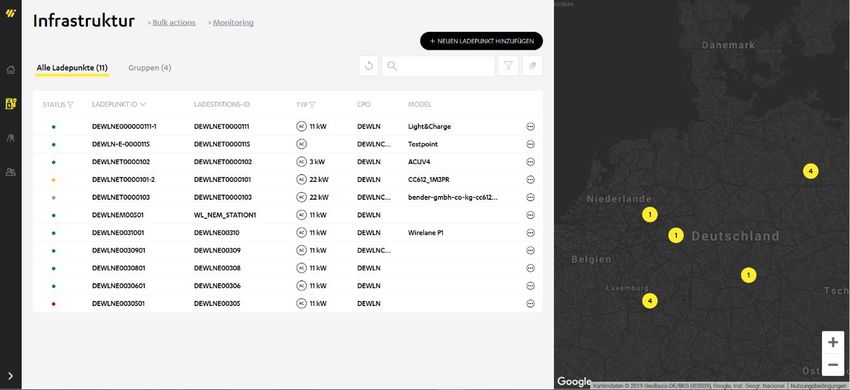This screenshot has height=390, width=850.
Task: Click station ID DEWLNE00310
Action: (217, 233)
